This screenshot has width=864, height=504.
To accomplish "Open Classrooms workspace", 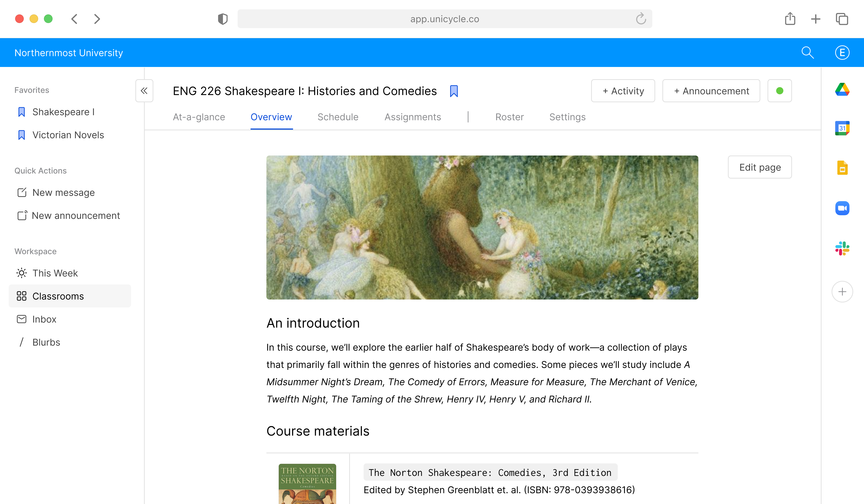I will click(x=70, y=296).
